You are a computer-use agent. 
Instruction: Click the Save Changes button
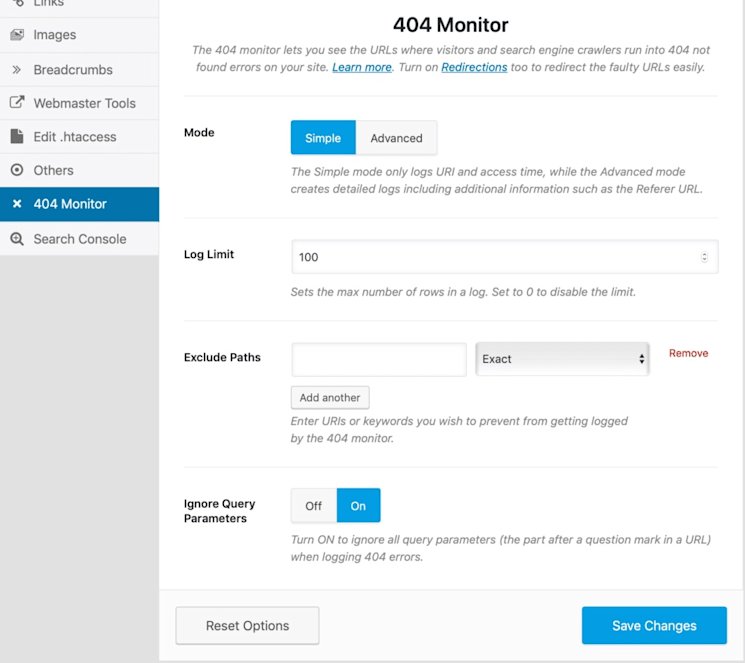click(654, 625)
